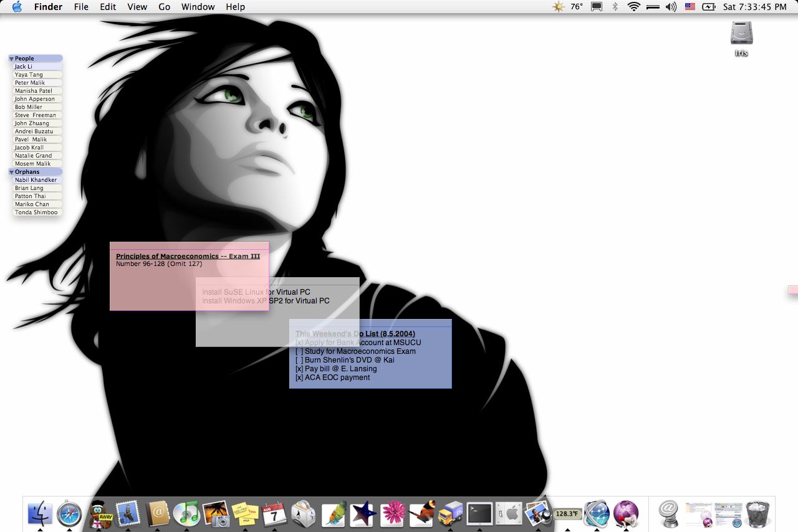Select Tonda Shimboo under Orphans
This screenshot has width=798, height=532.
point(37,212)
